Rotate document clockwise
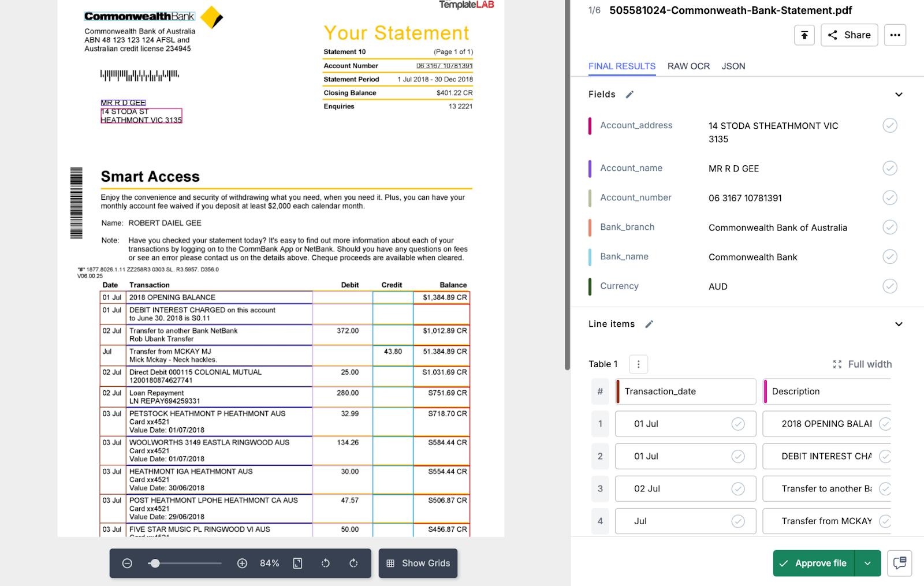 [353, 563]
